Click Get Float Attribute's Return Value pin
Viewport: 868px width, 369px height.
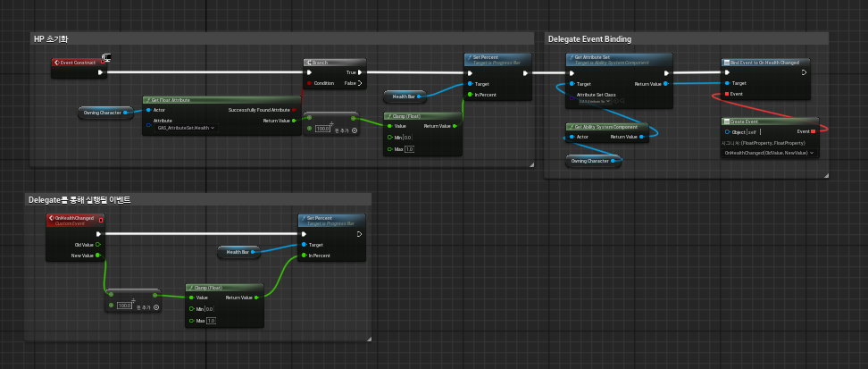pyautogui.click(x=294, y=121)
